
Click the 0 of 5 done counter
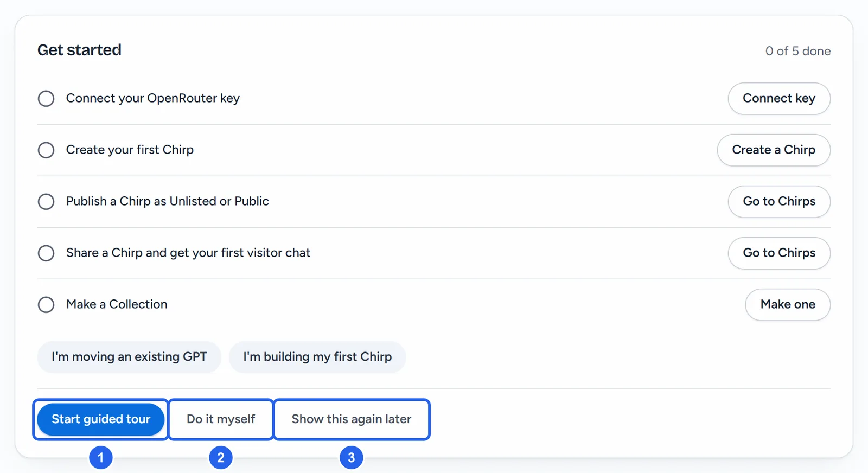click(798, 51)
